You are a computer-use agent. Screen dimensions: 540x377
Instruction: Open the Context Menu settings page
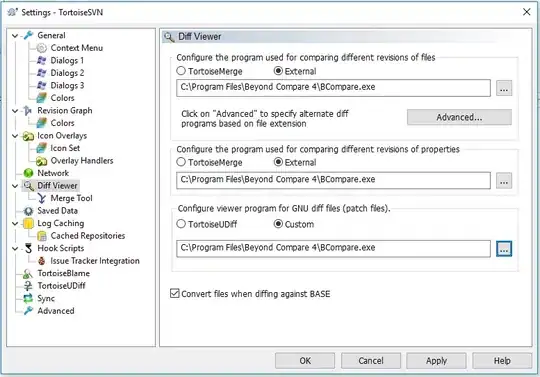(76, 48)
